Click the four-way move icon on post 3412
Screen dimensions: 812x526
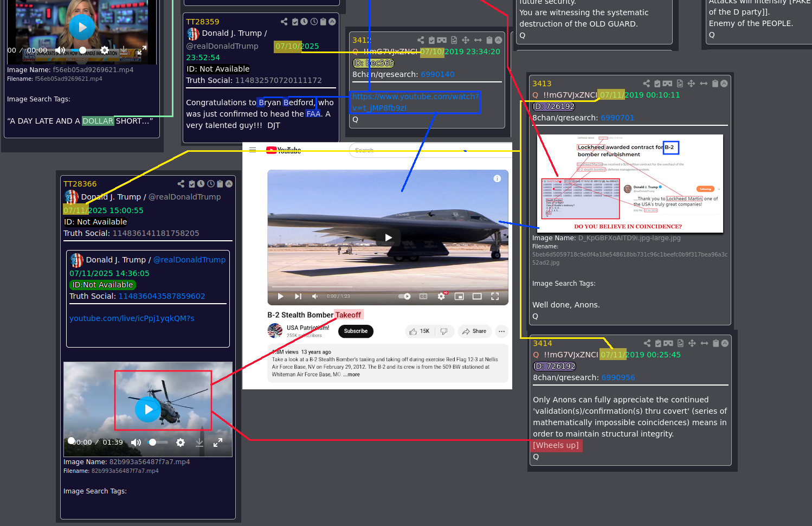pyautogui.click(x=466, y=40)
